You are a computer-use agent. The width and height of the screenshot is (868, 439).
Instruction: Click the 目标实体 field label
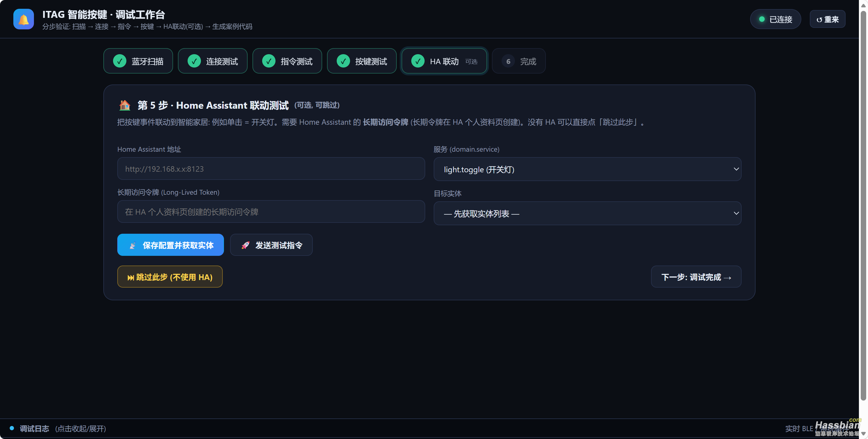[x=447, y=193]
